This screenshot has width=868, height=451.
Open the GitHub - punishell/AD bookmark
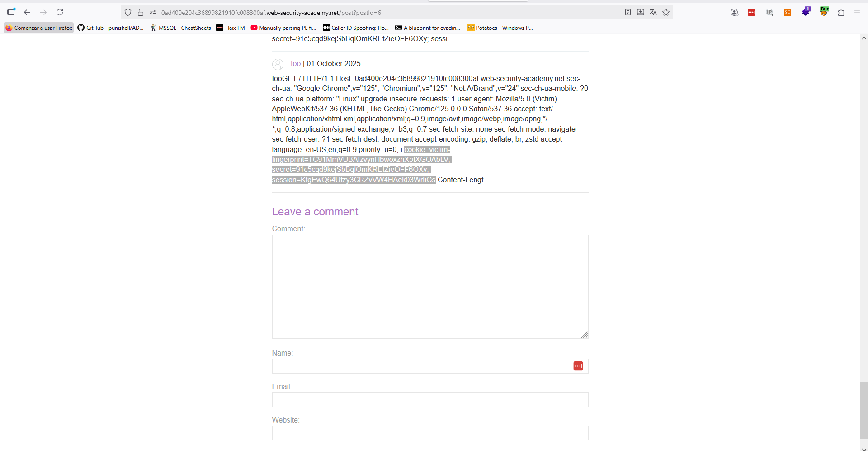(110, 28)
